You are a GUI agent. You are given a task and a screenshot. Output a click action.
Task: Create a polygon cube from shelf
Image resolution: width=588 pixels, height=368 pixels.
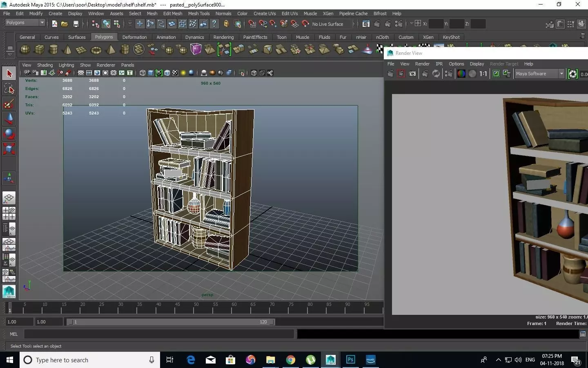[x=39, y=49]
